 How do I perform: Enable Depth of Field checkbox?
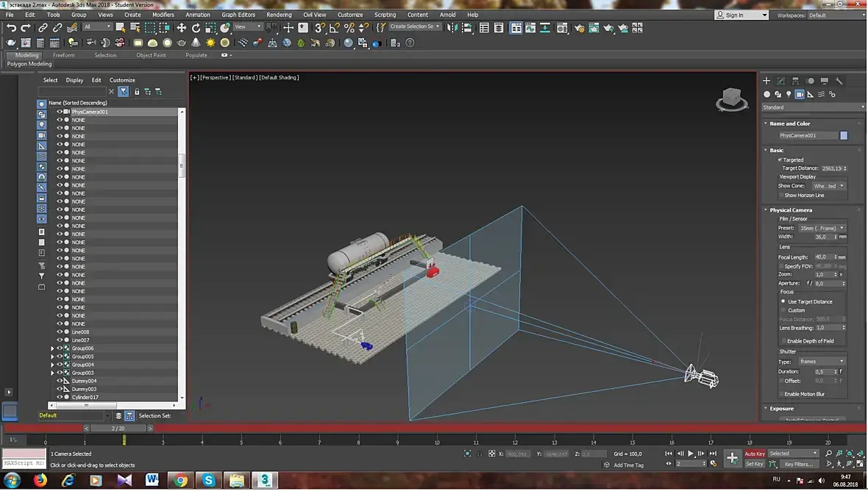[783, 341]
